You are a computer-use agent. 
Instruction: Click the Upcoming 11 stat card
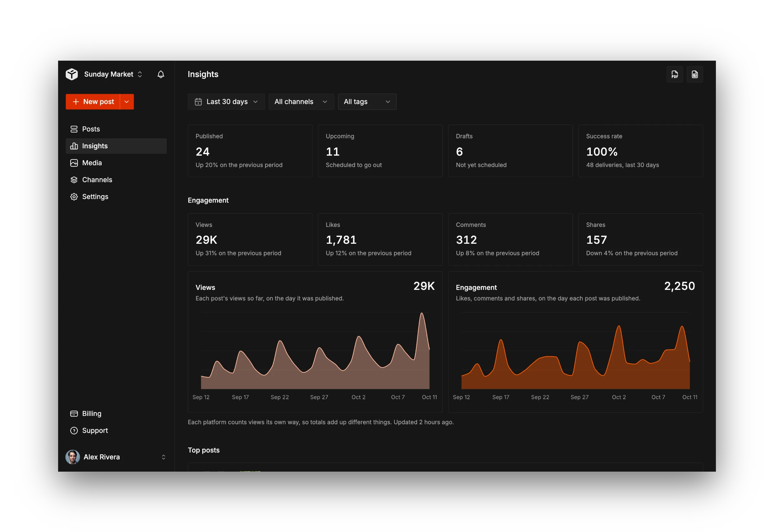pyautogui.click(x=380, y=151)
